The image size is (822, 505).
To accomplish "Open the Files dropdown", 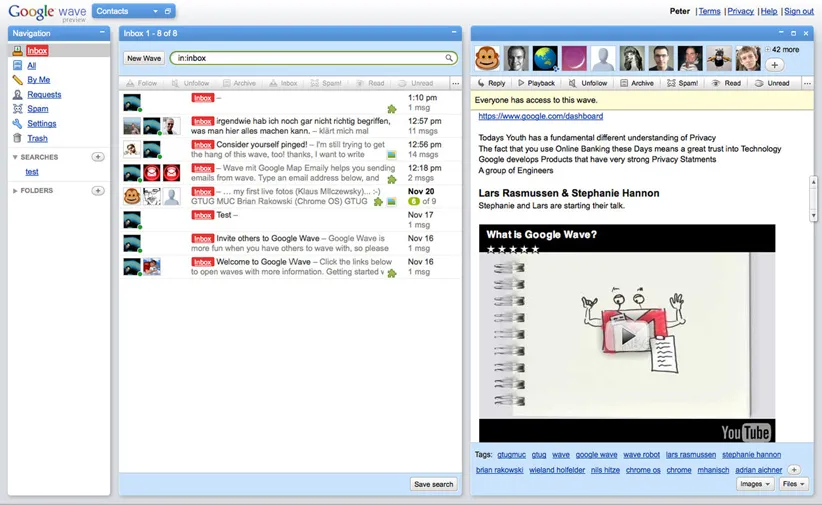I will click(794, 484).
